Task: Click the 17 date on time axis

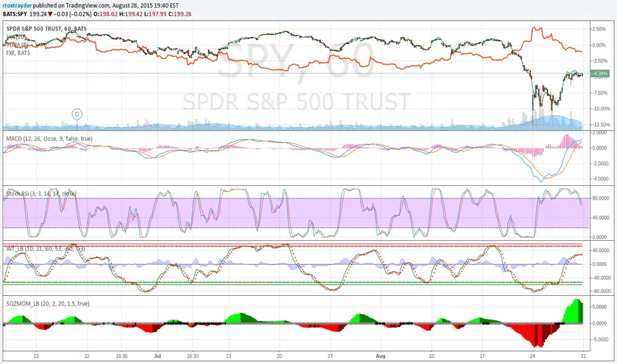Action: 482,356
